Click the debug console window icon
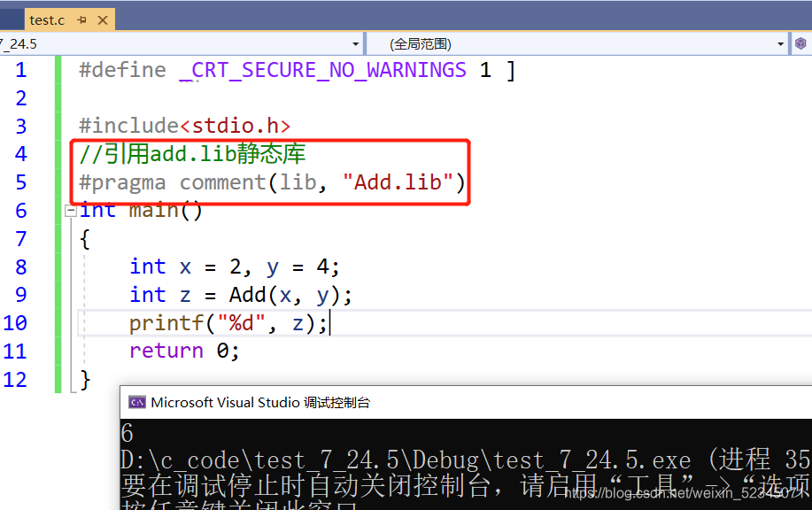The image size is (812, 510). [x=137, y=402]
